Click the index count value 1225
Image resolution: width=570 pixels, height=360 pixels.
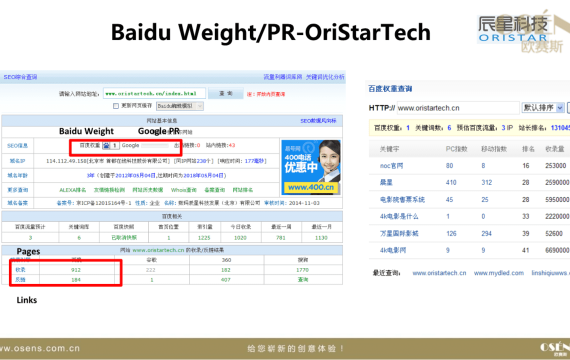(204, 237)
